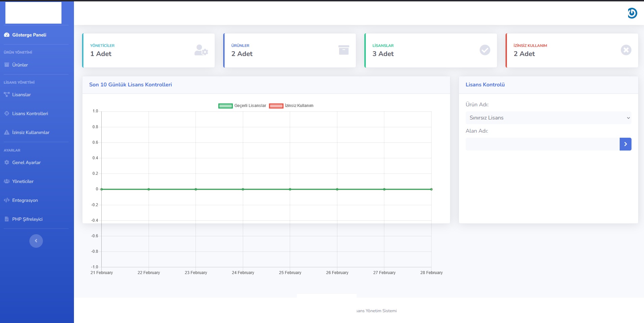Click the Yöneticiler card user-gear icon
The height and width of the screenshot is (323, 644).
point(201,50)
